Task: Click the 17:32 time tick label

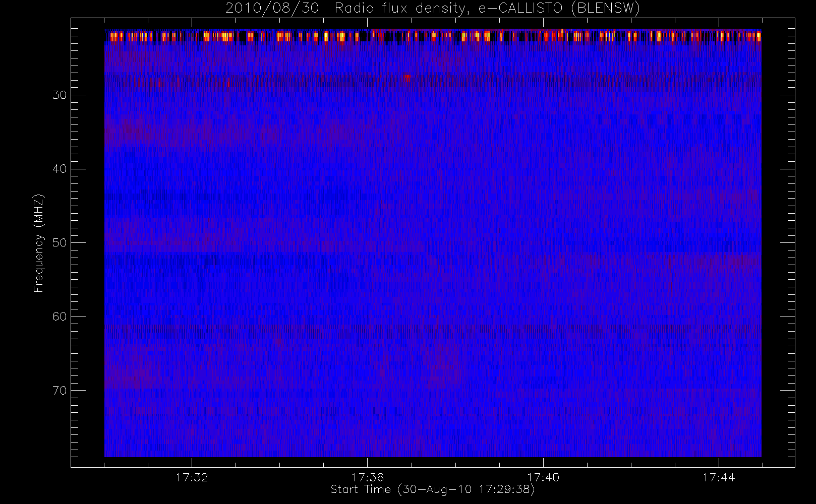Action: [x=192, y=477]
